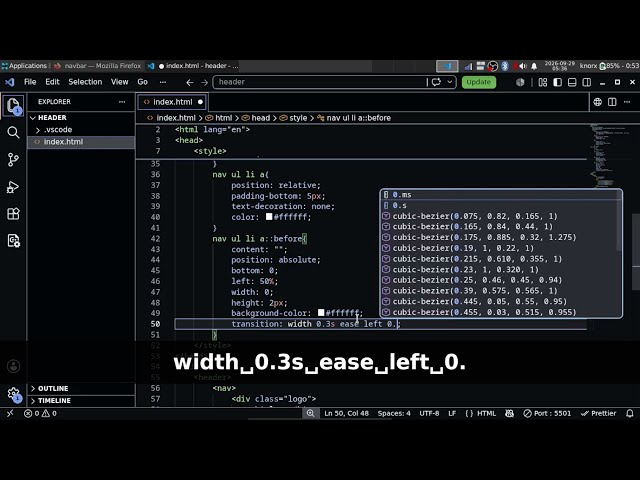640x480 pixels.
Task: Open the Go menu
Action: (142, 82)
